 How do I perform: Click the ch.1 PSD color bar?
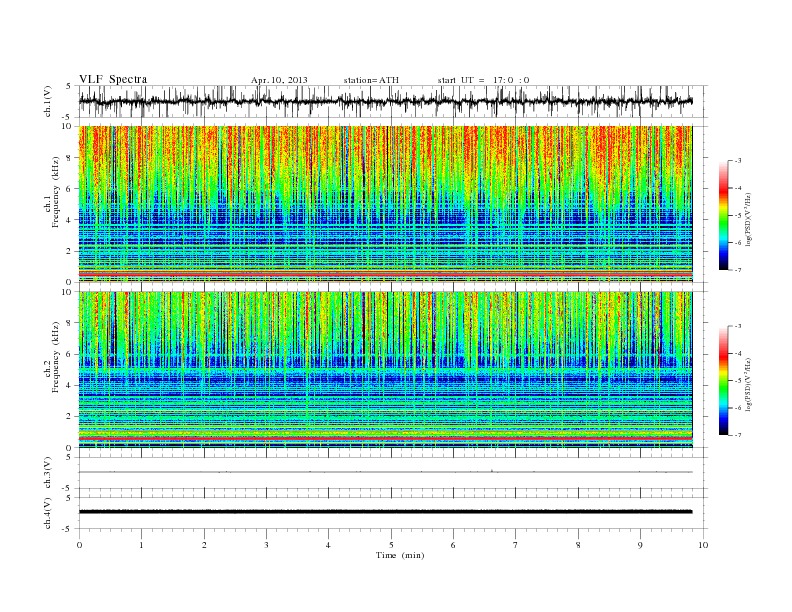[723, 215]
